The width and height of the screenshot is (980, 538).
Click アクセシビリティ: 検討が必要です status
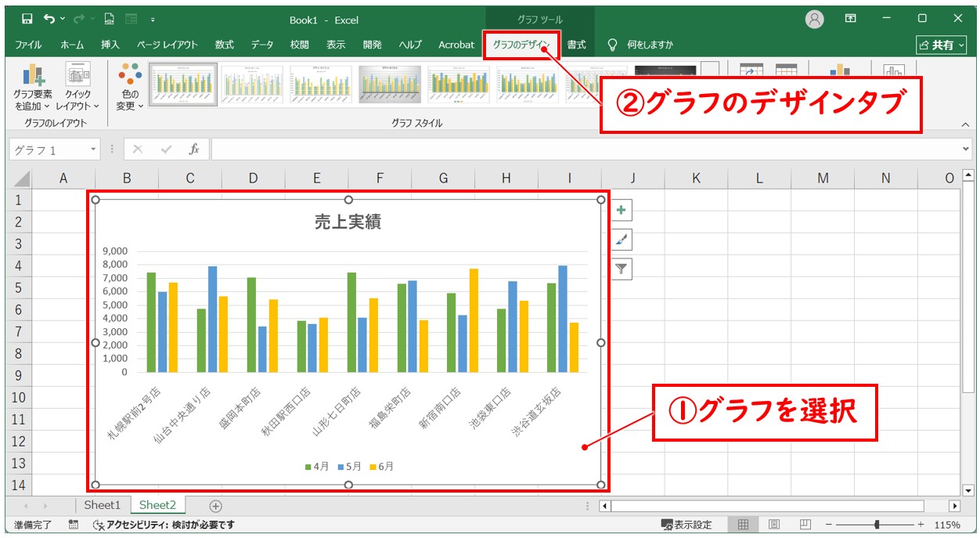pos(164,525)
